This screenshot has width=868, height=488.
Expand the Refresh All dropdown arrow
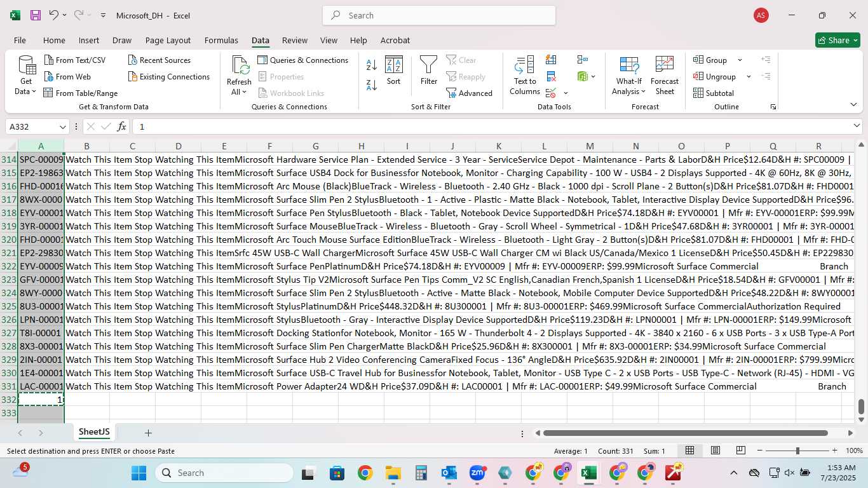coord(245,92)
